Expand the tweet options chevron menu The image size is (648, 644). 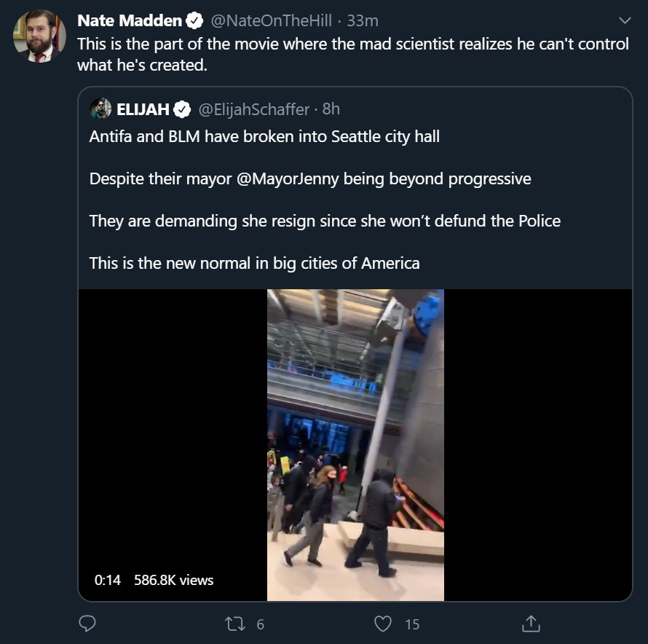tap(624, 20)
